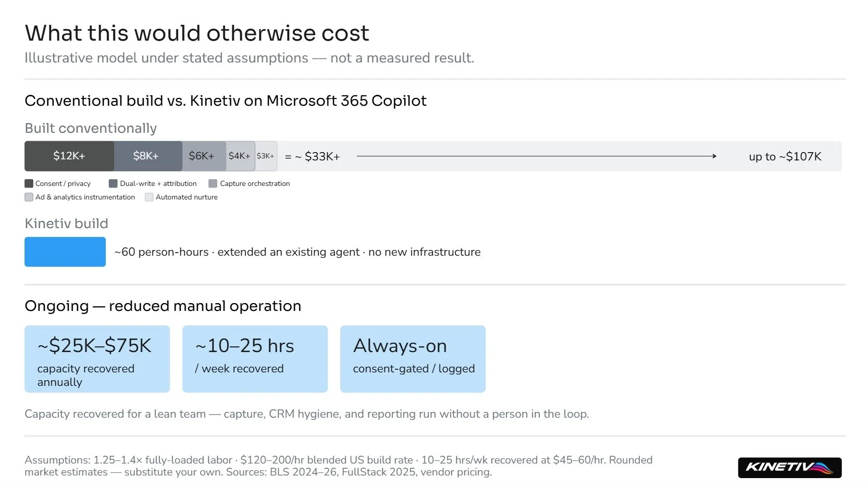
Task: Click the ~$25K–$75K capacity recovered card
Action: pyautogui.click(x=97, y=359)
